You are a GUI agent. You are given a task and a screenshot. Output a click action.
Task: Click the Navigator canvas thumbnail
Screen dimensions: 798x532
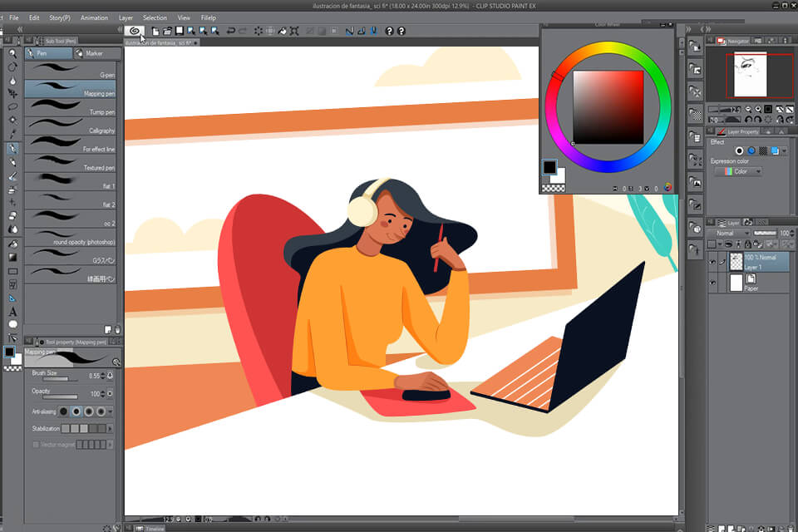coord(750,75)
